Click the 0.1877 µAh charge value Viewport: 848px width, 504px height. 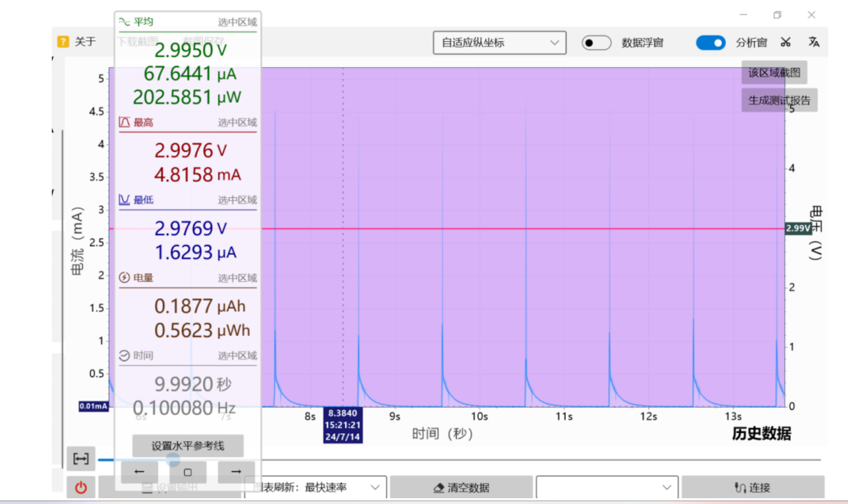pyautogui.click(x=199, y=306)
